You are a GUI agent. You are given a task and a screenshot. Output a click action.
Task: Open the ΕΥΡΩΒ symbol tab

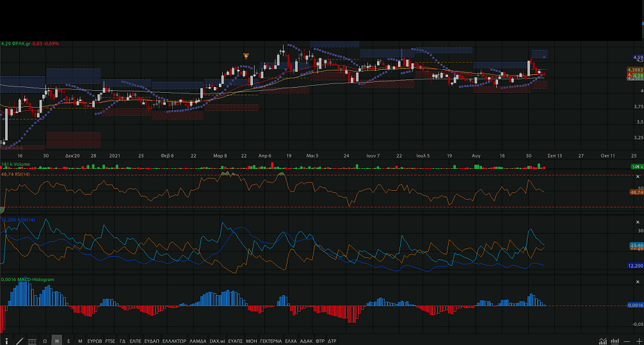(x=94, y=341)
